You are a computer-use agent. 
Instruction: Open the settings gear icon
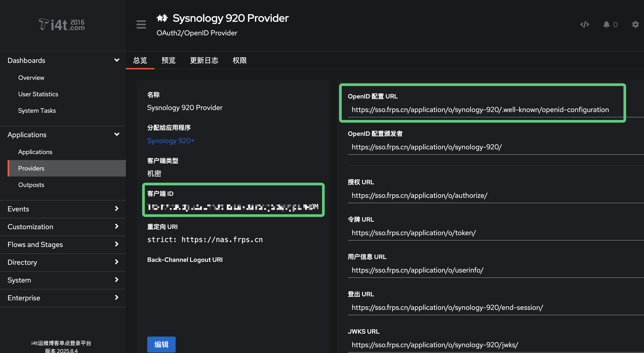click(635, 24)
